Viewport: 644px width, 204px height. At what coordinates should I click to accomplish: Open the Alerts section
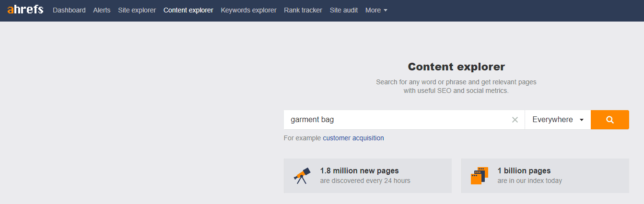[102, 10]
